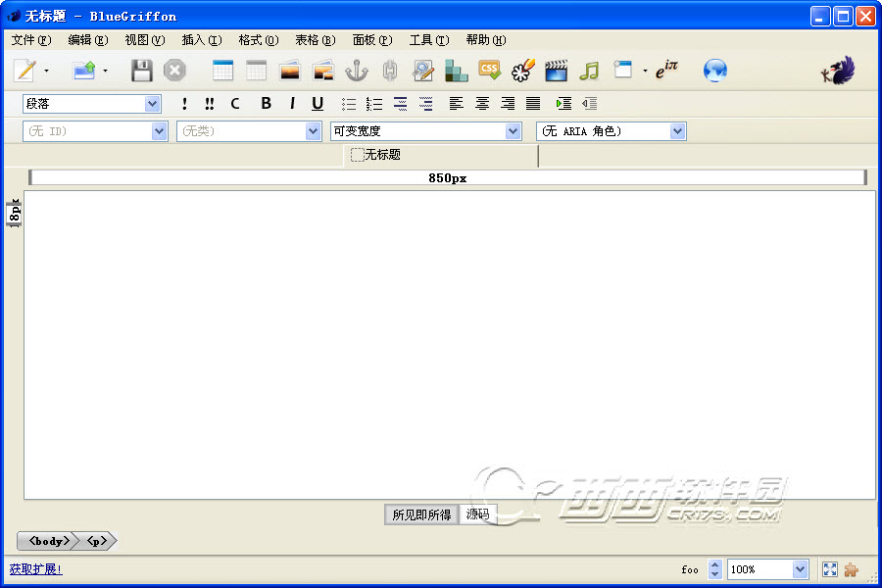Viewport: 882px width, 588px height.
Task: Switch to the 源码 source view tab
Action: click(x=477, y=514)
